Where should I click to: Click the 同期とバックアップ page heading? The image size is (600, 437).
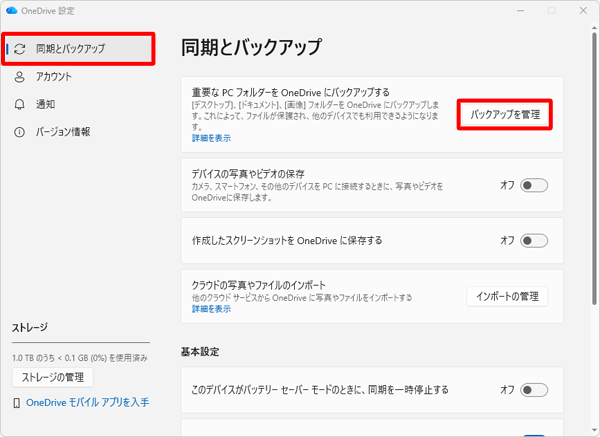click(x=251, y=47)
